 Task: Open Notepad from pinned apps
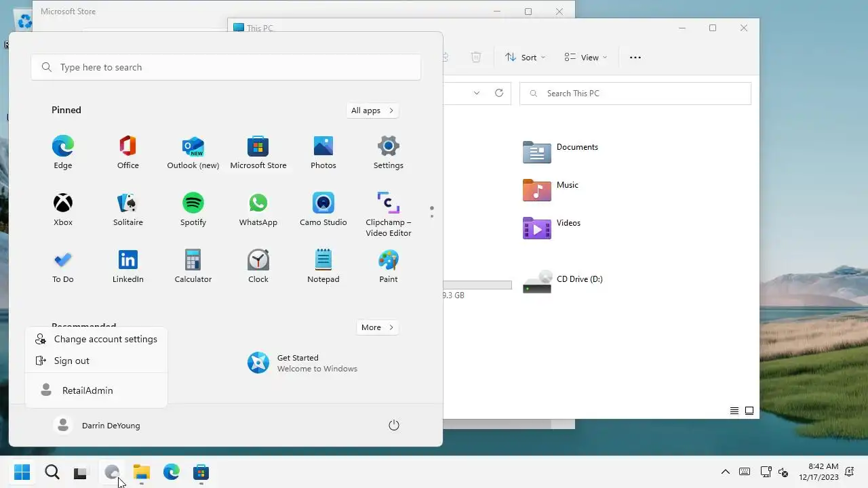pos(323,266)
